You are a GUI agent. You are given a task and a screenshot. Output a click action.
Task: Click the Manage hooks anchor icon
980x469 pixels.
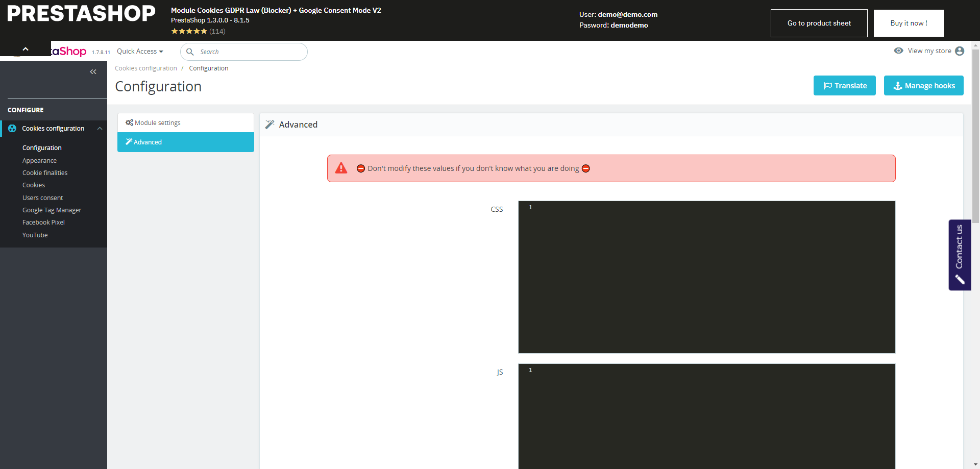point(898,86)
